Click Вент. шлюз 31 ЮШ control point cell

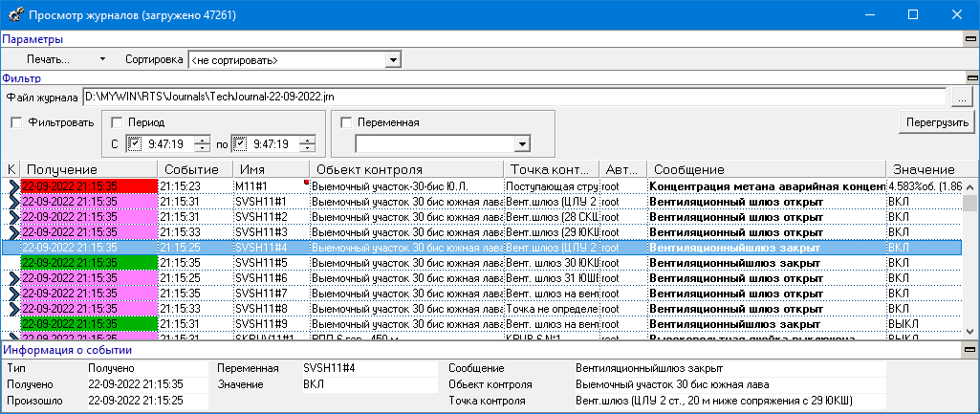click(552, 278)
